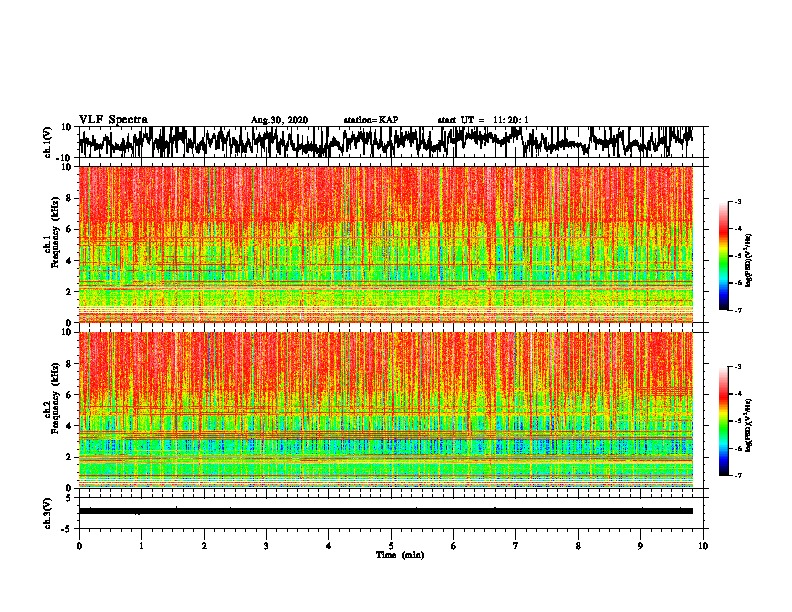Click the log(PSD) label beside ch.1 colorbar
The width and height of the screenshot is (792, 612).
point(749,261)
